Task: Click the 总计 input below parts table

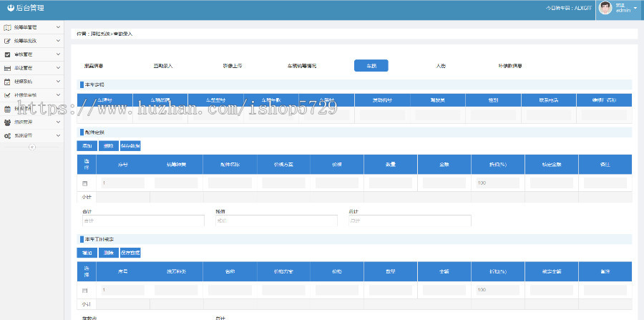Action: coord(410,220)
